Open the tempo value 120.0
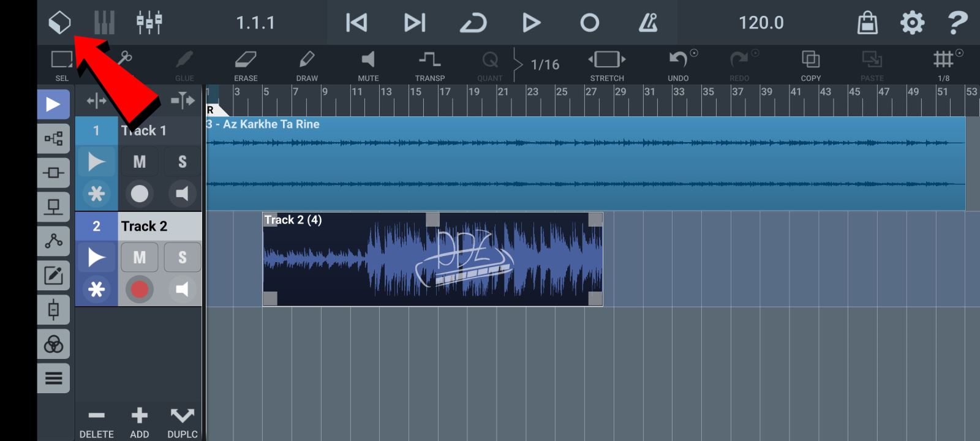This screenshot has height=441, width=980. [761, 23]
